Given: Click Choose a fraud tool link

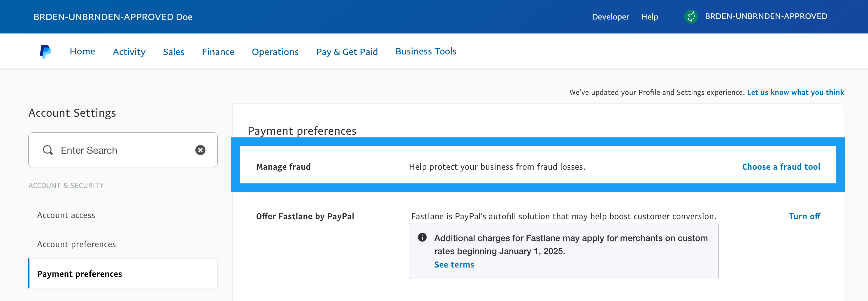Looking at the screenshot, I should (781, 167).
